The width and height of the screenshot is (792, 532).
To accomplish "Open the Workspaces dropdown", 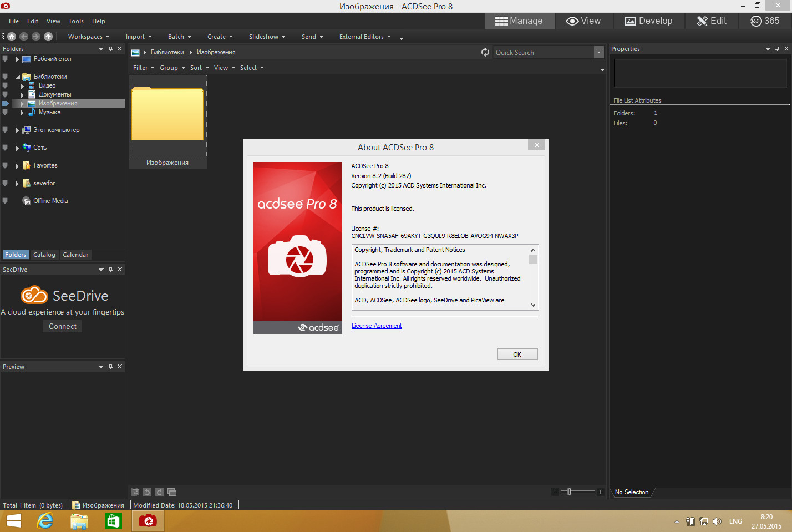I will (89, 37).
